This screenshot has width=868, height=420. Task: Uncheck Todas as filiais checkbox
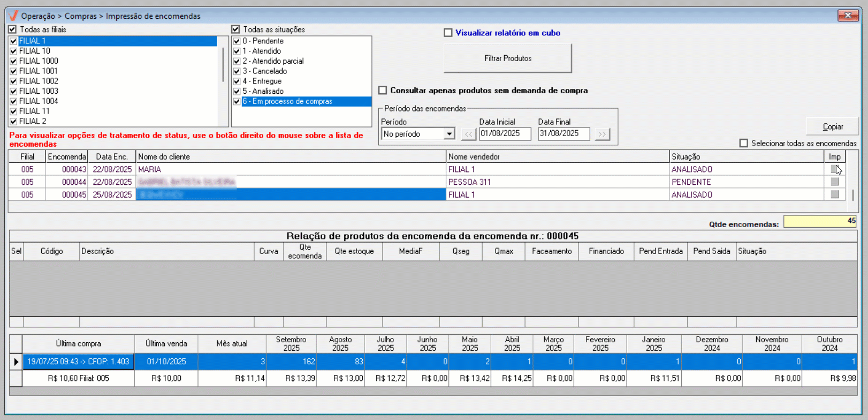click(12, 29)
